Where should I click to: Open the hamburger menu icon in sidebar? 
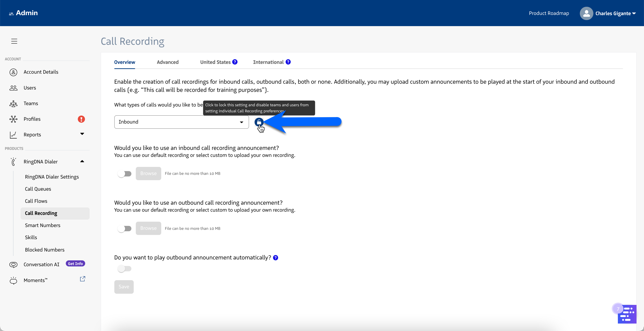[x=14, y=41]
